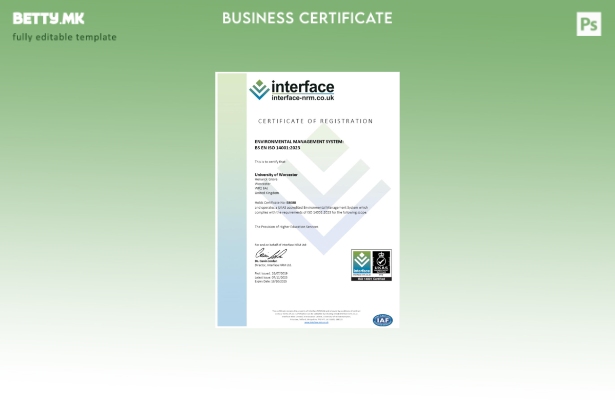
Task: Click the BETTY.MK logo
Action: (x=48, y=19)
